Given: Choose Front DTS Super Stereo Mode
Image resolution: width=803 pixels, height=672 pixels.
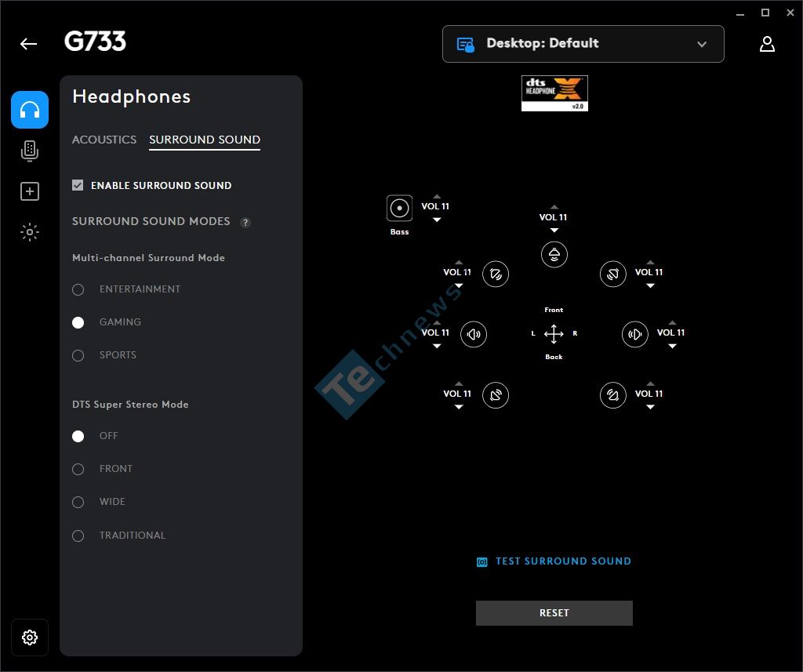Looking at the screenshot, I should point(78,469).
